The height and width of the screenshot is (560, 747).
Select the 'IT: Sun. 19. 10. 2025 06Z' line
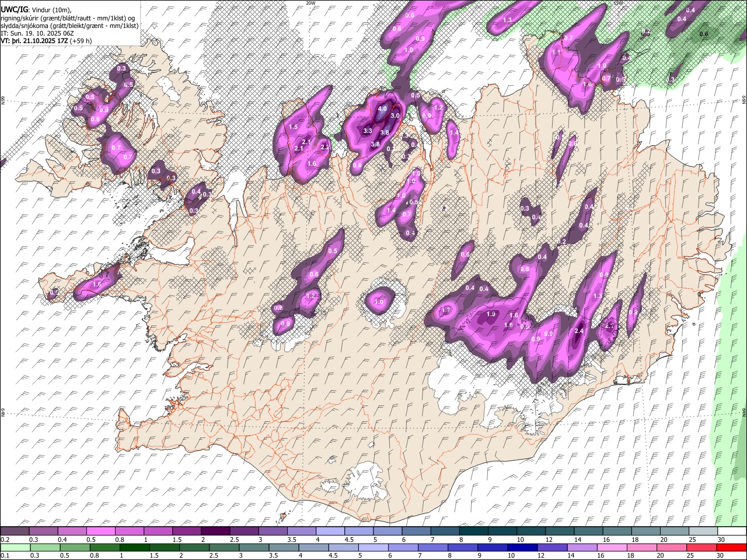click(x=37, y=33)
